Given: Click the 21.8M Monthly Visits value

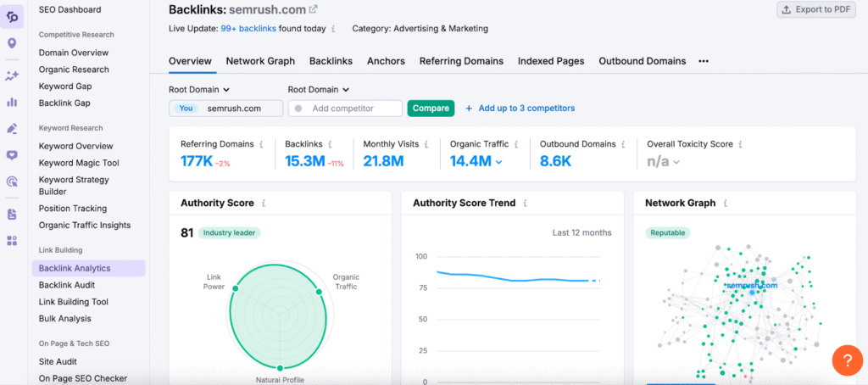Looking at the screenshot, I should pyautogui.click(x=383, y=161).
